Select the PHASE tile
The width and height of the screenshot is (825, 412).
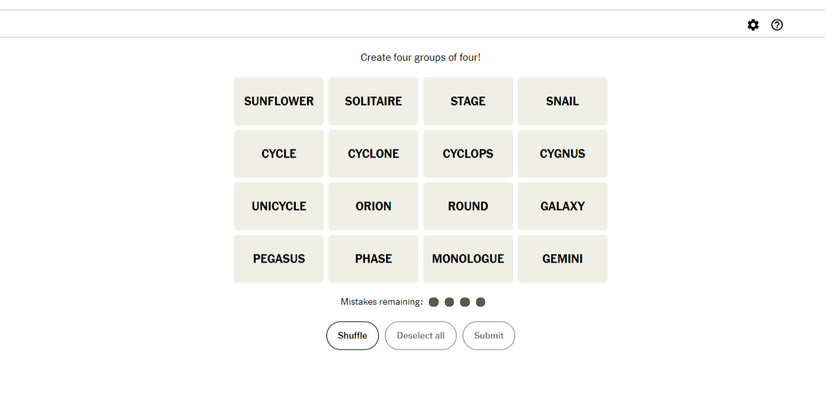point(373,259)
